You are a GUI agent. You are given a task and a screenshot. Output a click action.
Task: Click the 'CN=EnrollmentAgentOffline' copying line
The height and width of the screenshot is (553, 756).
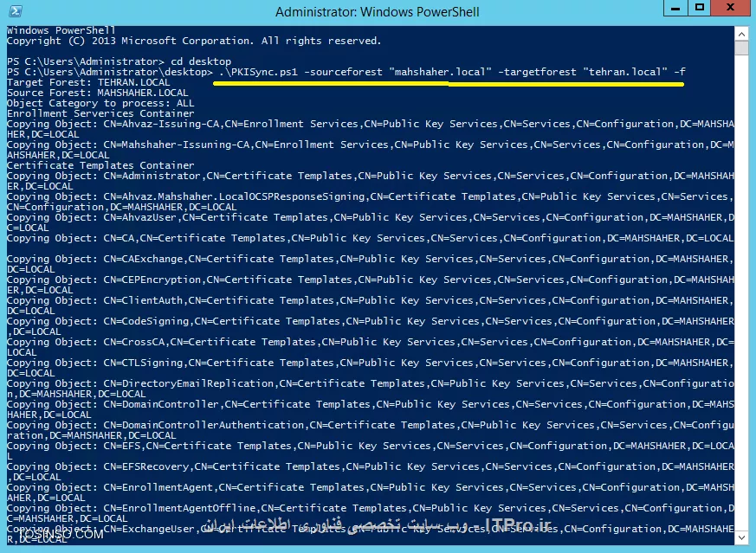click(x=371, y=513)
